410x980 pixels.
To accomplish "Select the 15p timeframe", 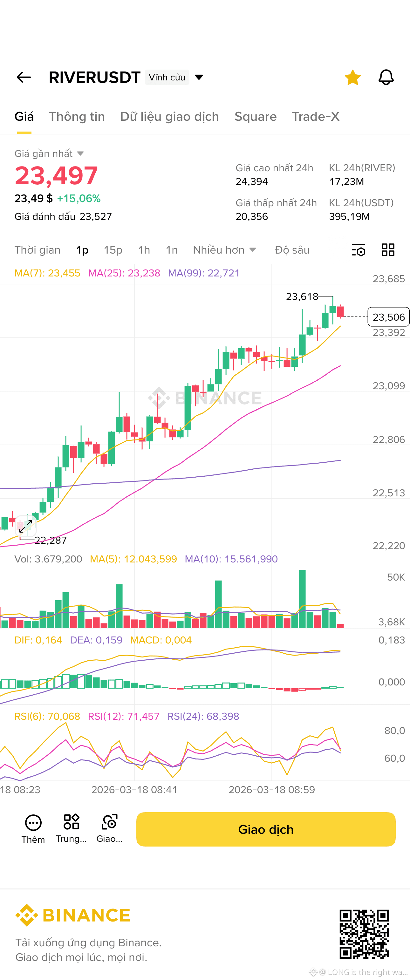I will (x=113, y=250).
